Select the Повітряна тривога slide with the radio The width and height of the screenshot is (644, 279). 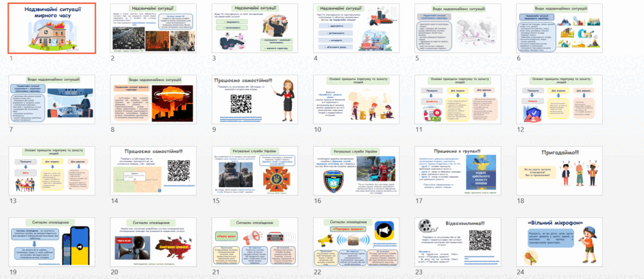click(357, 241)
